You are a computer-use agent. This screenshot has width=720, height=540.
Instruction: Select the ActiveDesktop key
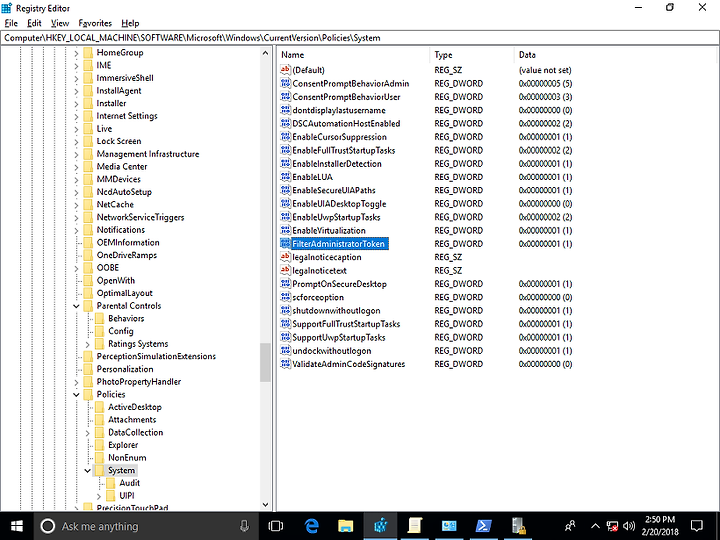click(135, 407)
